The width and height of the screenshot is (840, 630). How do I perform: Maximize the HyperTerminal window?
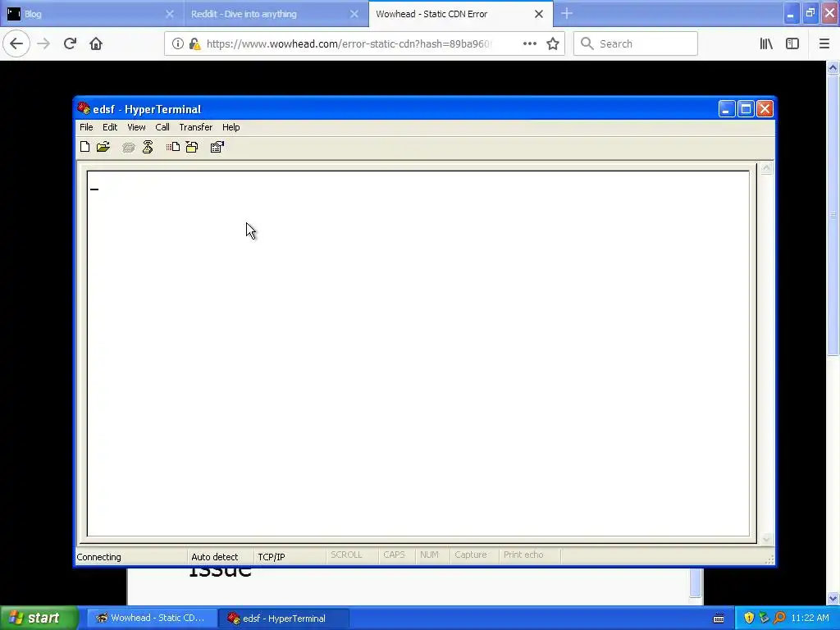click(x=746, y=109)
